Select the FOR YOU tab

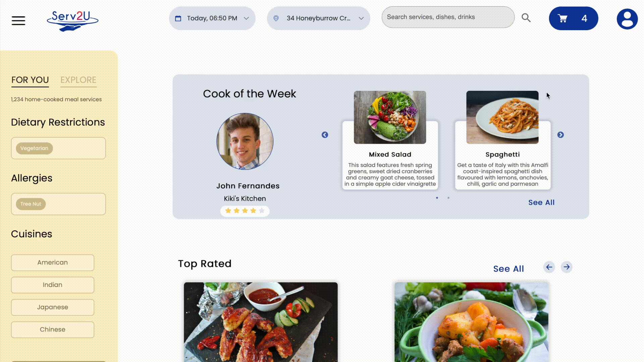[30, 80]
